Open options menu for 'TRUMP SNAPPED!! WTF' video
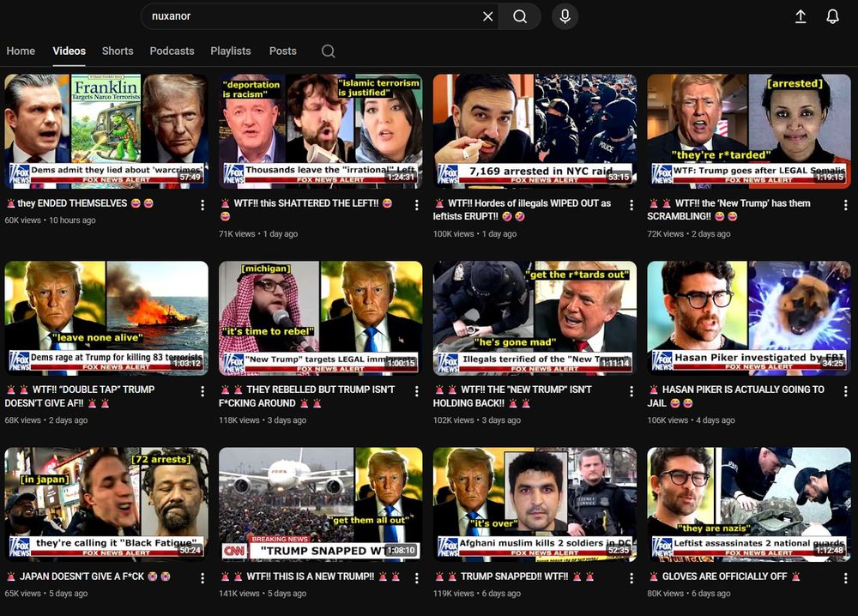This screenshot has width=858, height=616. 631,578
